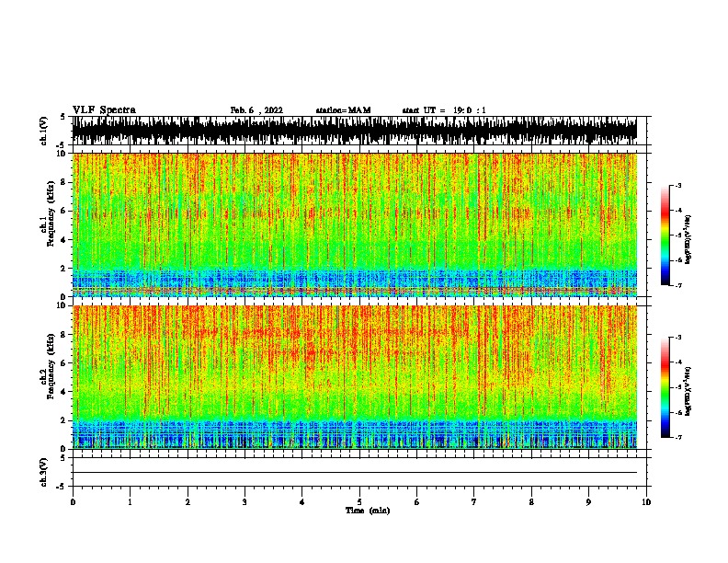This screenshot has width=728, height=563.
Task: Click the "5" voltage tick of ch.3(V) panel
Action: coord(63,458)
